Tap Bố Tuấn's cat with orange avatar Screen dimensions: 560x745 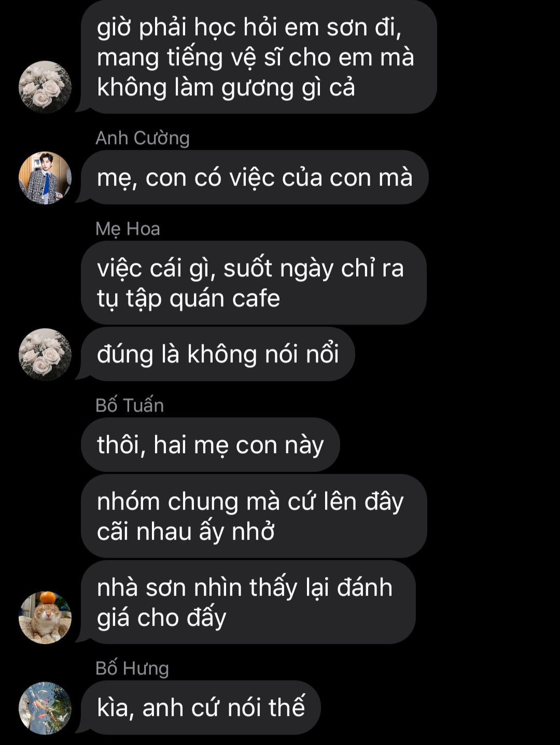(45, 617)
